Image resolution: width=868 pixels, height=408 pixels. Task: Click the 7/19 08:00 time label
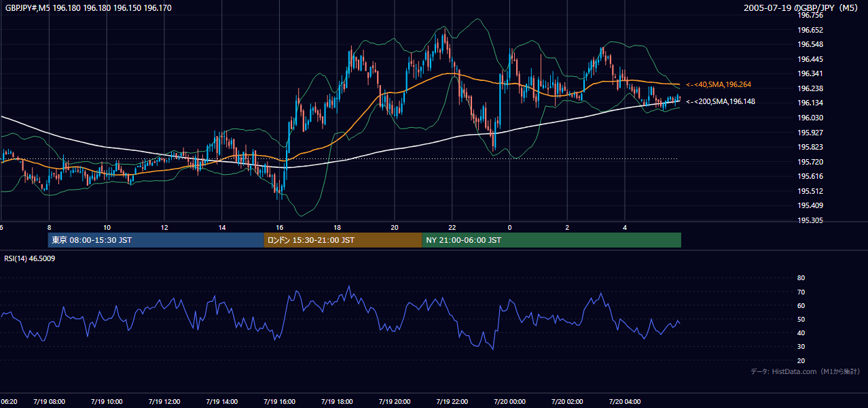pos(49,402)
